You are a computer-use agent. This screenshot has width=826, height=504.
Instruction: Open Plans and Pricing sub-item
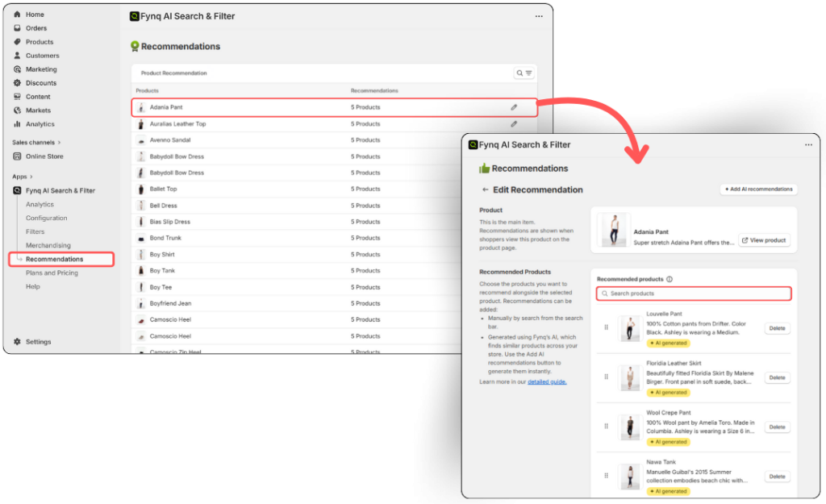[x=52, y=273]
